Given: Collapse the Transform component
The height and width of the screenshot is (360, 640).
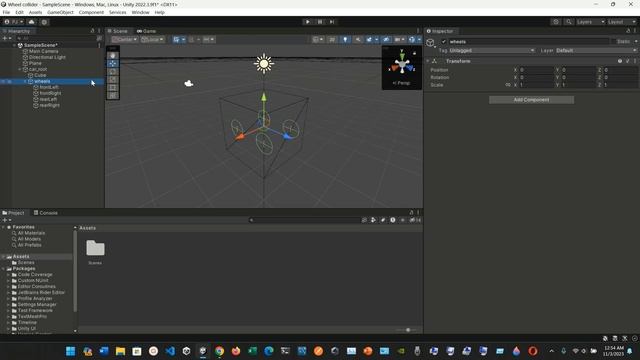Looking at the screenshot, I should pos(428,61).
